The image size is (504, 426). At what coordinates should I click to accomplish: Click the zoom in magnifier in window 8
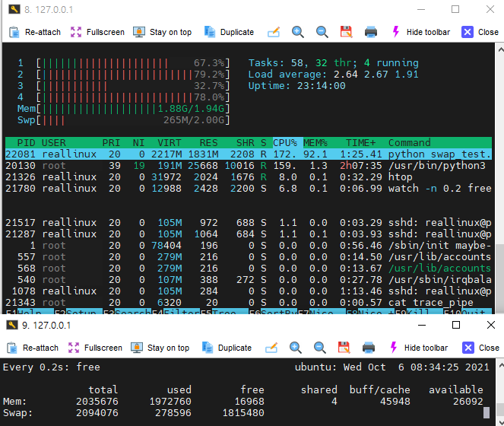pos(298,32)
